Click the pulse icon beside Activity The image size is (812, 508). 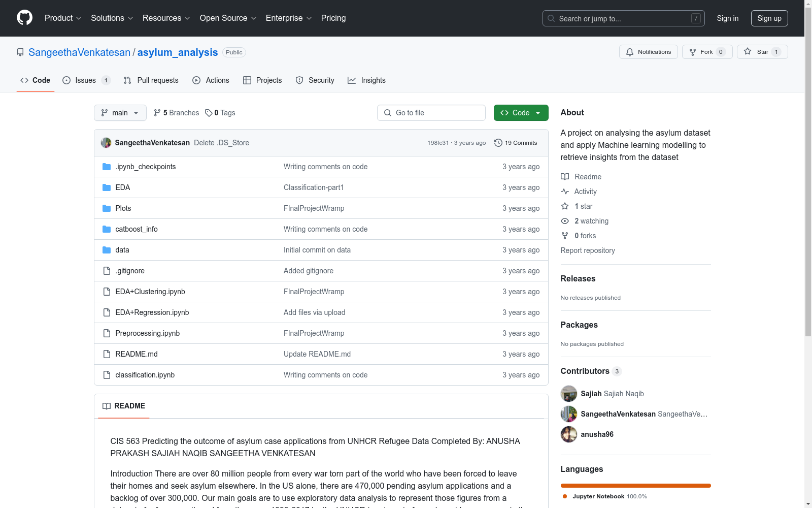(565, 192)
